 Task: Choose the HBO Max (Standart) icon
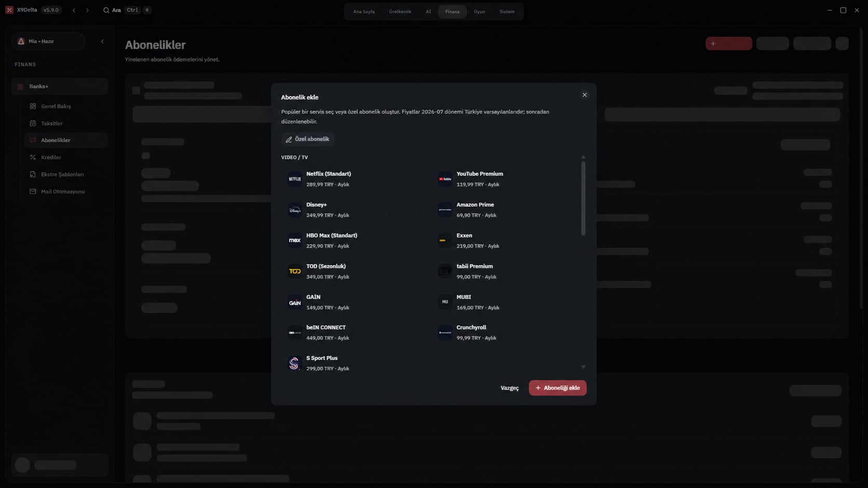(x=295, y=240)
